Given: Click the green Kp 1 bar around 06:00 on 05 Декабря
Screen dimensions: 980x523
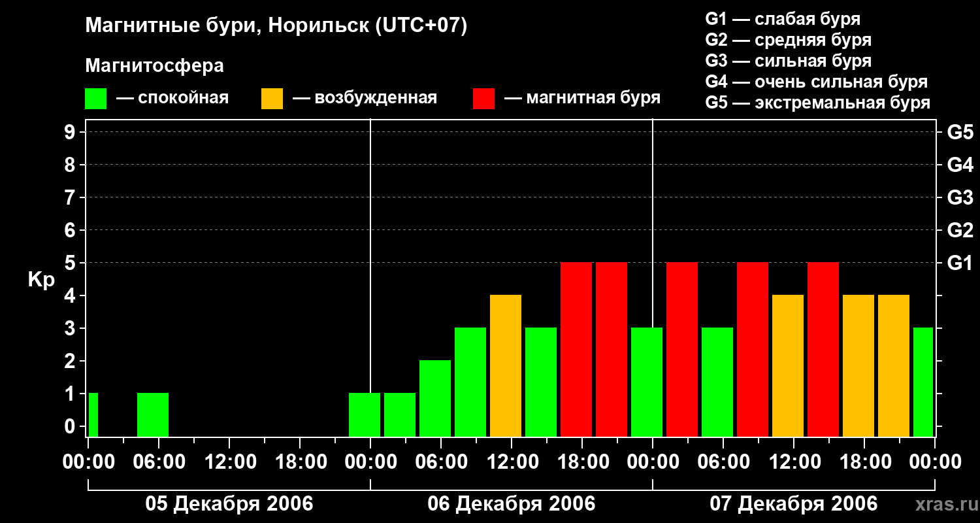Looking at the screenshot, I should pos(153,414).
